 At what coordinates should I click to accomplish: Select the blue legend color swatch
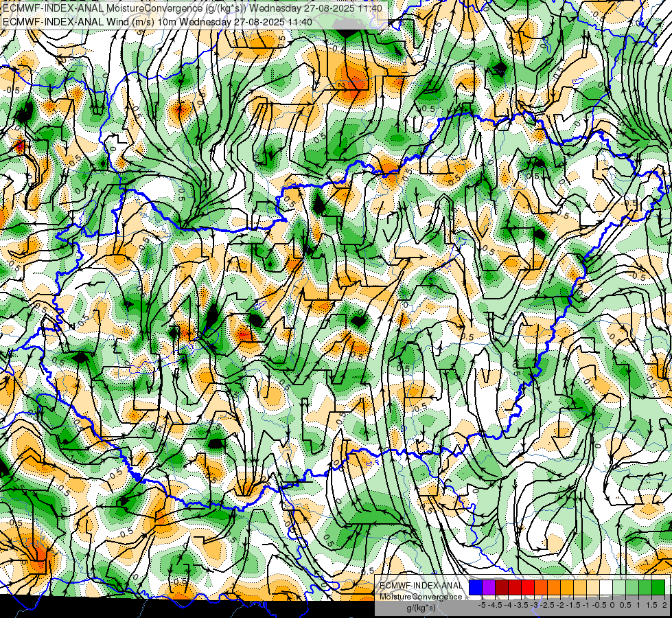pyautogui.click(x=476, y=587)
